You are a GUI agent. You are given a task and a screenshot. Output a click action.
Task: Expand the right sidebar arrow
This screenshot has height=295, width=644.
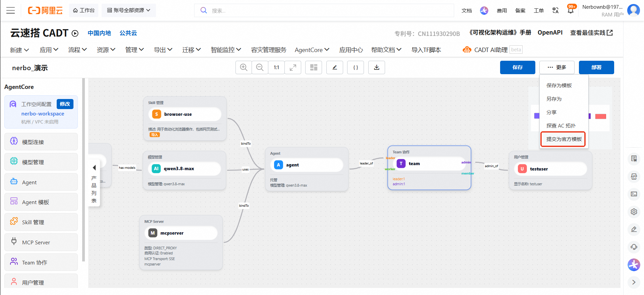[x=634, y=282]
